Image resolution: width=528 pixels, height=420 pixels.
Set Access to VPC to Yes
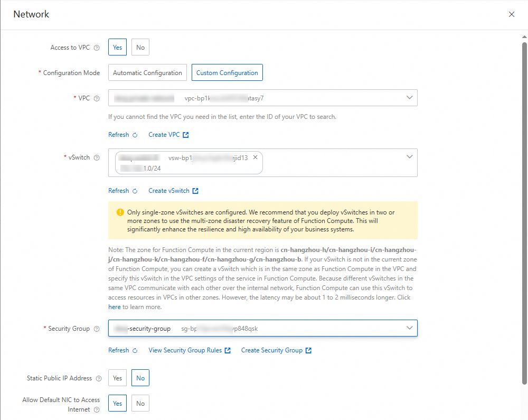pos(118,47)
